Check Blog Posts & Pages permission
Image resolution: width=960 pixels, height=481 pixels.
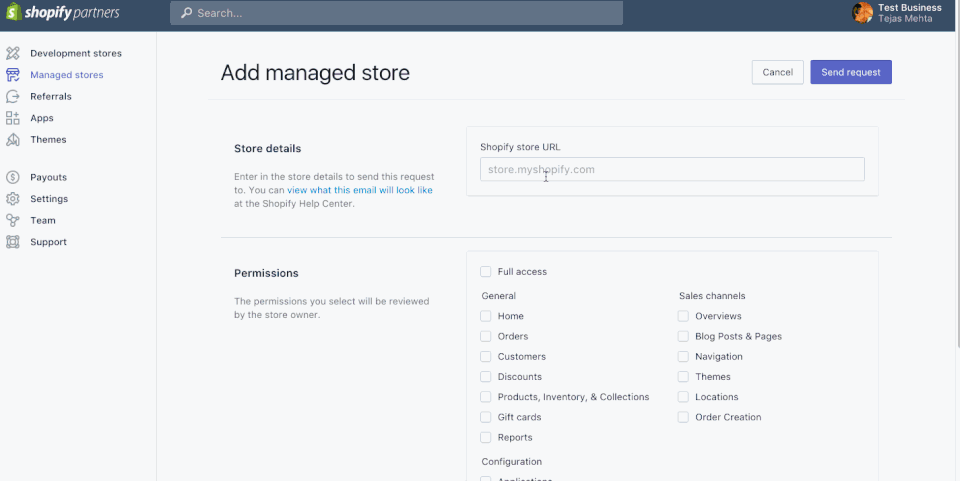pyautogui.click(x=683, y=337)
